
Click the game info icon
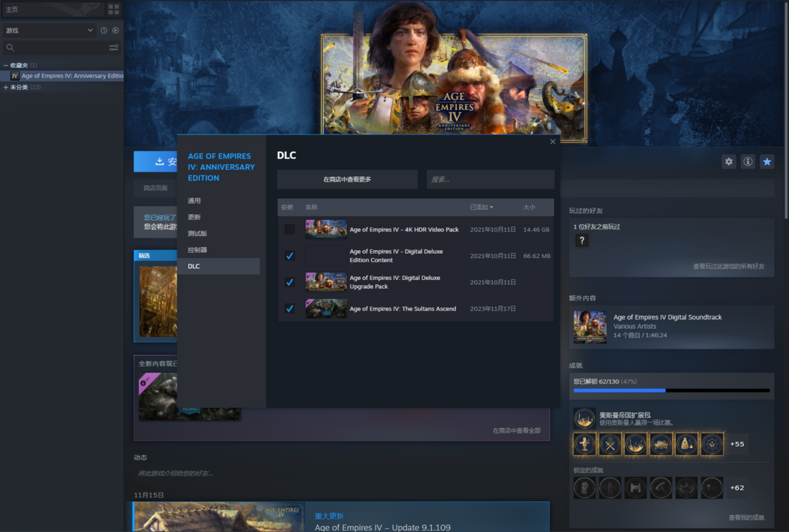(x=748, y=161)
